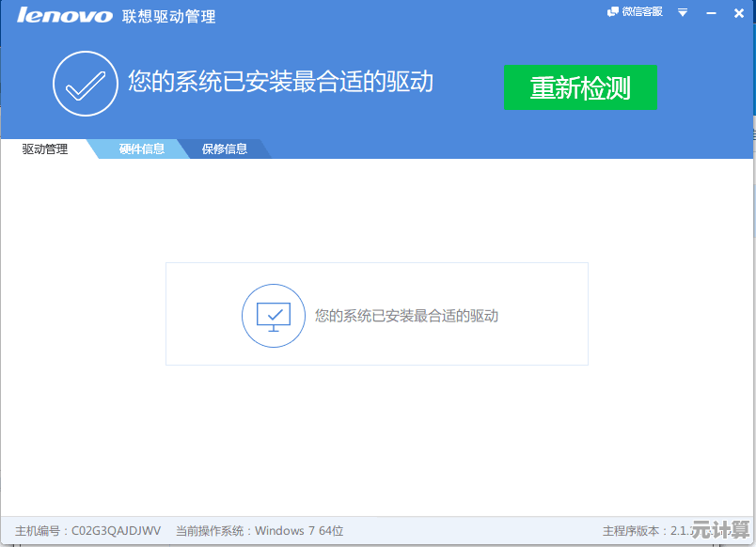Click the 主机编号 serial number in status bar
This screenshot has height=547, width=756.
[x=88, y=531]
